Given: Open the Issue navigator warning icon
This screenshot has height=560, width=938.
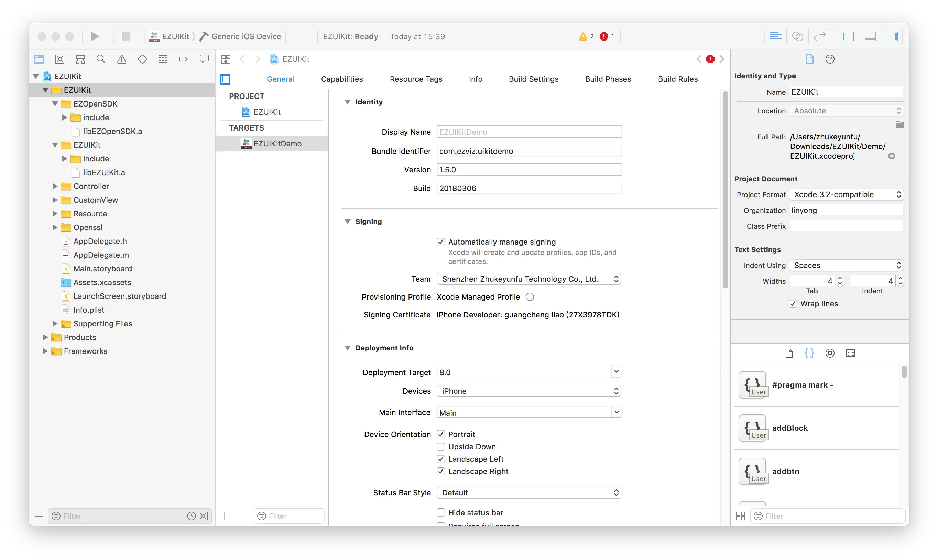Looking at the screenshot, I should (x=122, y=59).
